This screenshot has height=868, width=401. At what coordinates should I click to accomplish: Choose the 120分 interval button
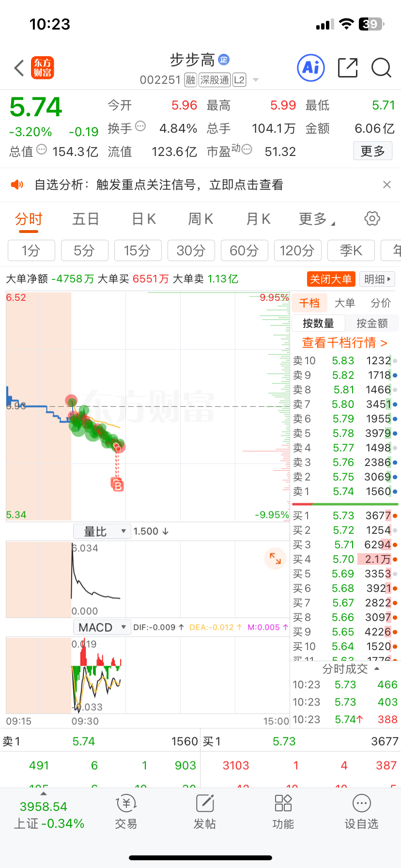pos(298,251)
